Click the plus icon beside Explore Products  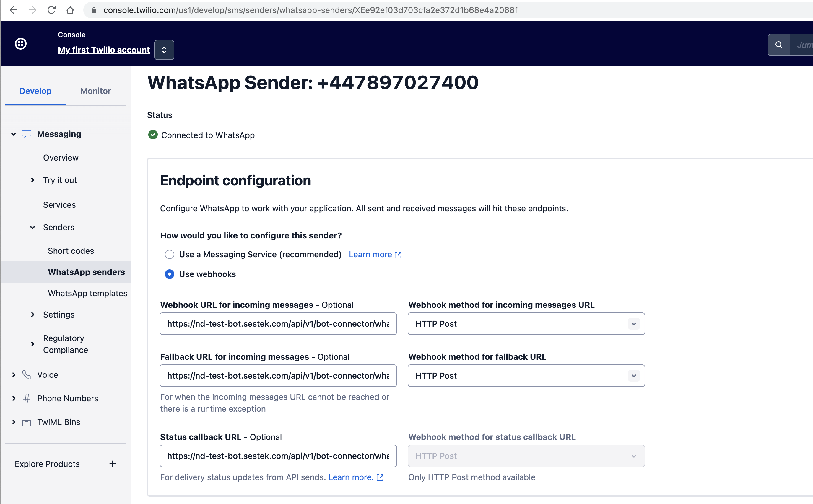113,464
